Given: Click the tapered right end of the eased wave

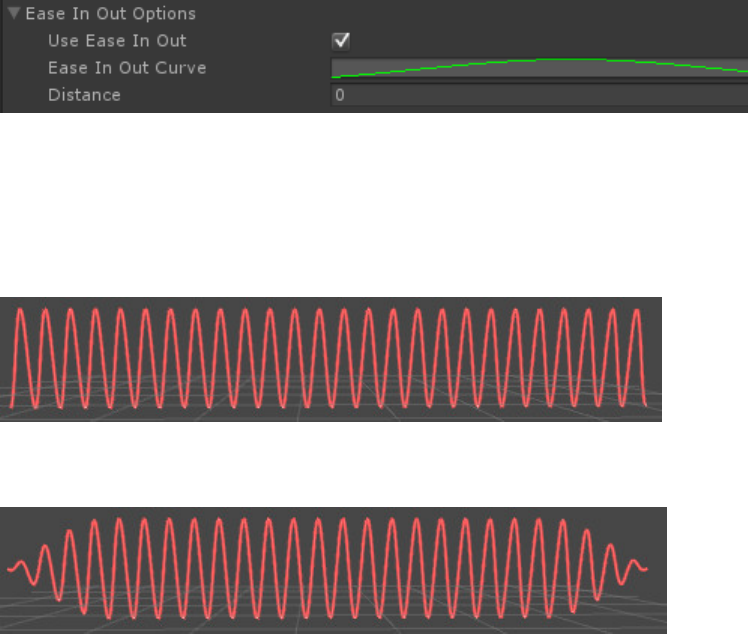Looking at the screenshot, I should pyautogui.click(x=640, y=568).
